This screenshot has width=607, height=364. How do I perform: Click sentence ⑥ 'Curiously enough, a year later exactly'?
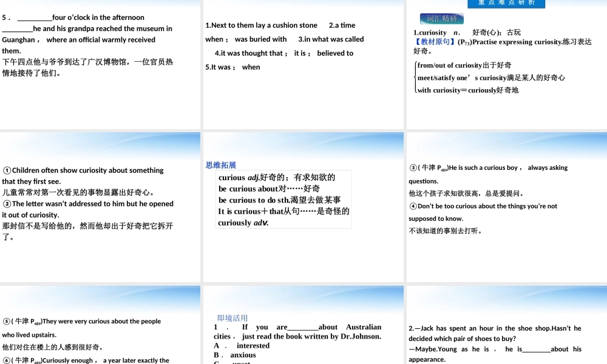[x=86, y=360]
